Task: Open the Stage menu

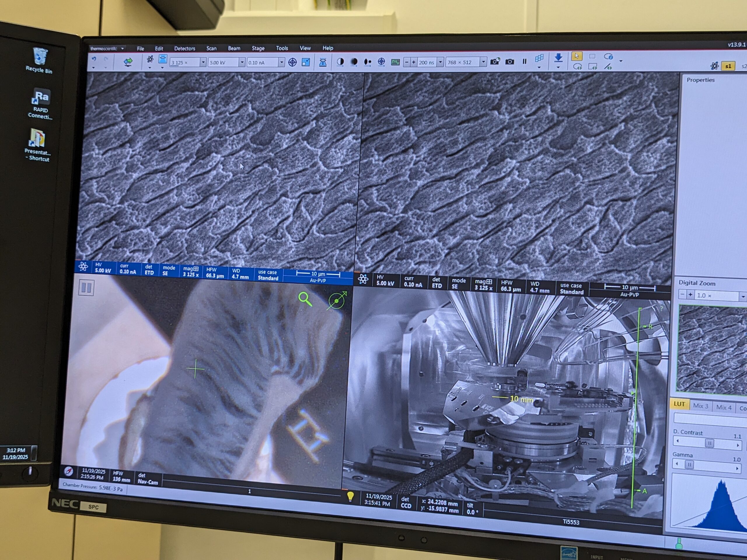Action: pyautogui.click(x=258, y=48)
